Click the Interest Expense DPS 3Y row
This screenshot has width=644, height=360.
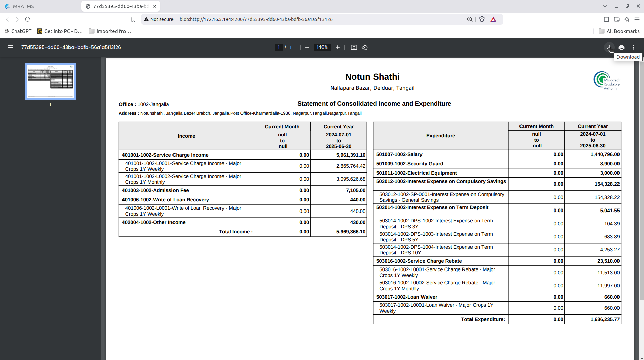[497, 224]
